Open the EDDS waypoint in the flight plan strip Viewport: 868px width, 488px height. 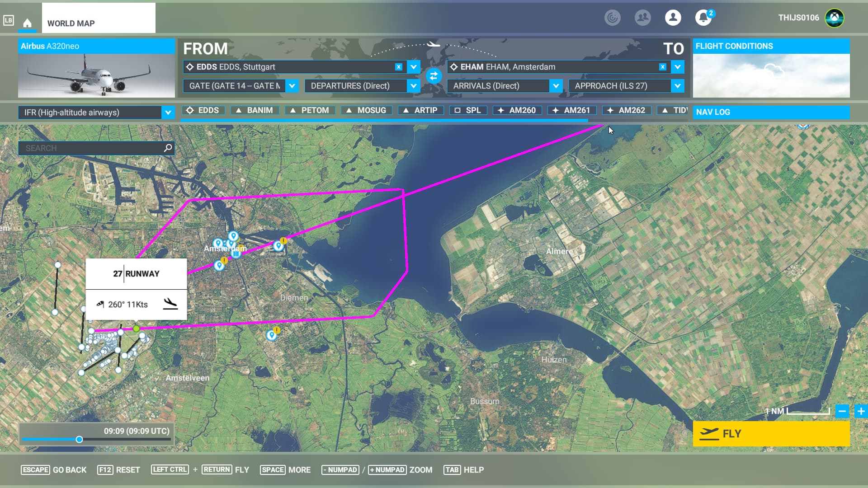pos(203,110)
